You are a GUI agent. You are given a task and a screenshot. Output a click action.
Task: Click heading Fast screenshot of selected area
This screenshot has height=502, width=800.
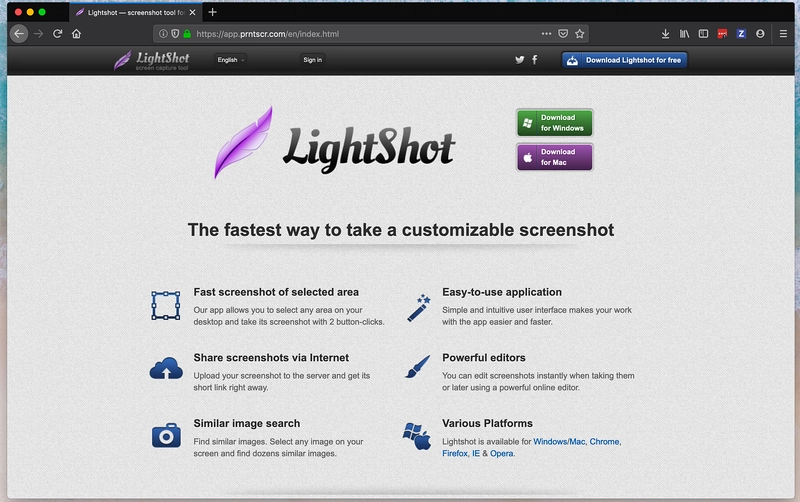coord(276,292)
